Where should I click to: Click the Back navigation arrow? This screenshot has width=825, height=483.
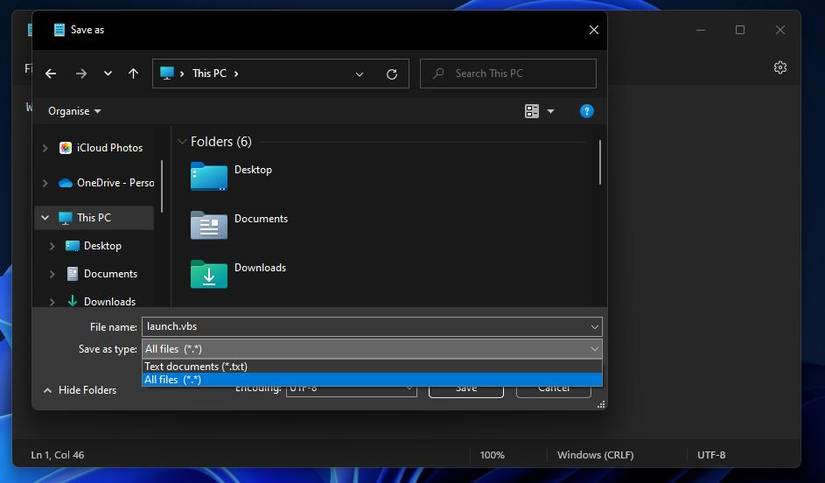click(51, 74)
